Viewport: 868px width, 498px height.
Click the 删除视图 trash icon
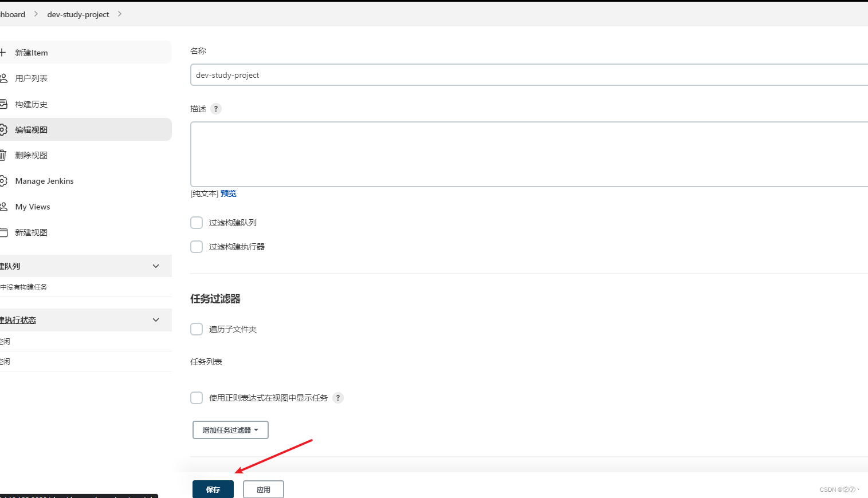click(4, 155)
